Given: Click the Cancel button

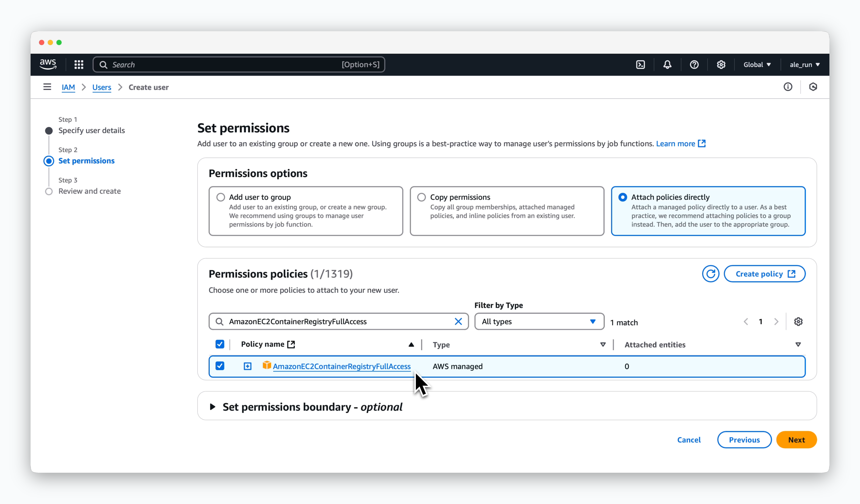Looking at the screenshot, I should pos(689,440).
